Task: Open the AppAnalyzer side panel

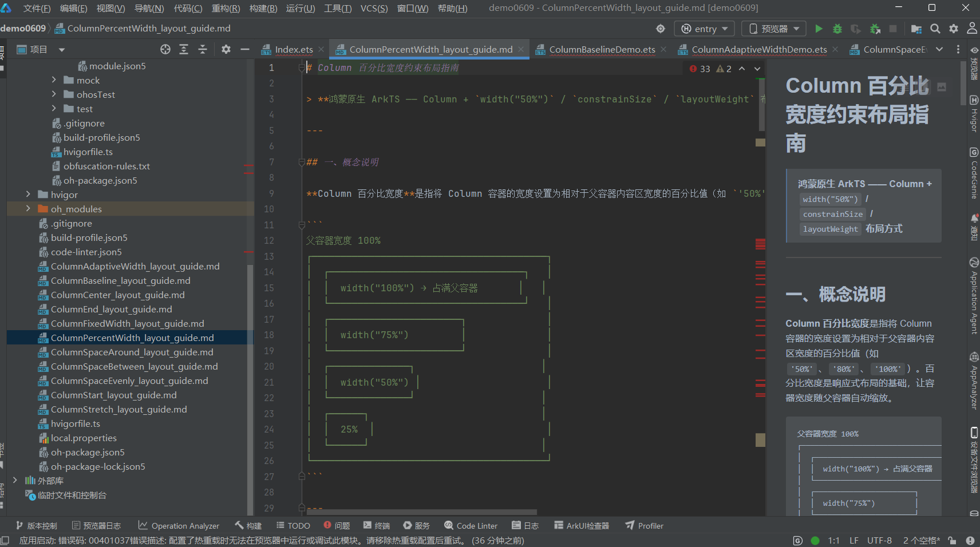Action: click(x=974, y=381)
